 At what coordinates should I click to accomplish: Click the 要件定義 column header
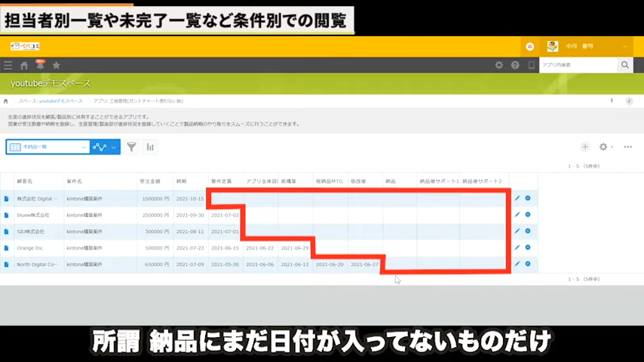tap(222, 181)
